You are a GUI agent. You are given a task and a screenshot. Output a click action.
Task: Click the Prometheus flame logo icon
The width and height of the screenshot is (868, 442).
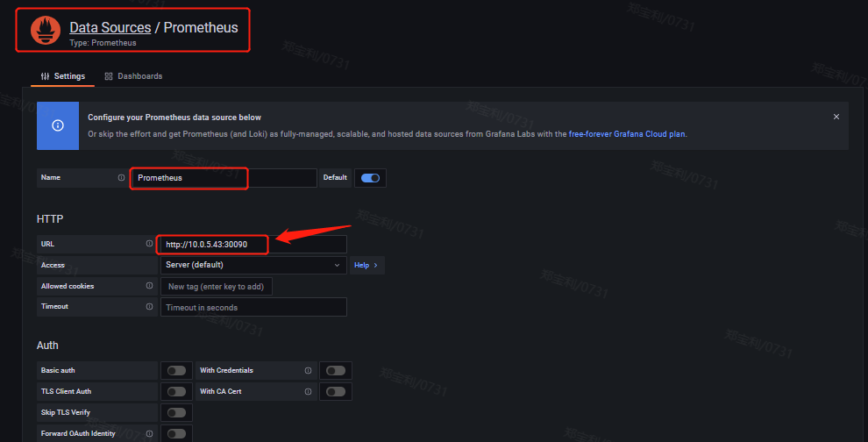pos(46,31)
